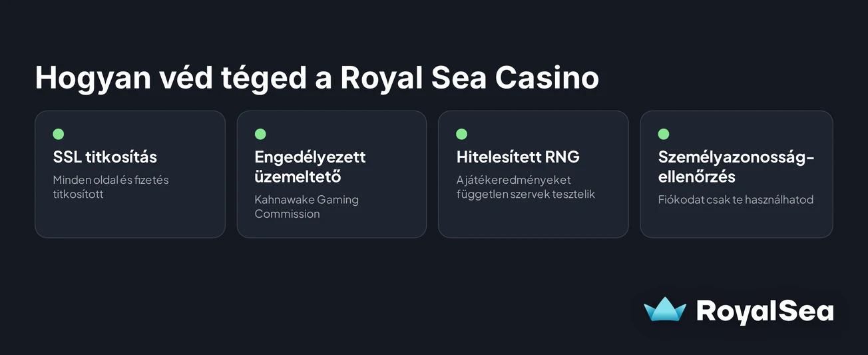Screen dimensions: 868x355
Task: Click the RoyalSea crown logo icon
Action: coord(665,310)
